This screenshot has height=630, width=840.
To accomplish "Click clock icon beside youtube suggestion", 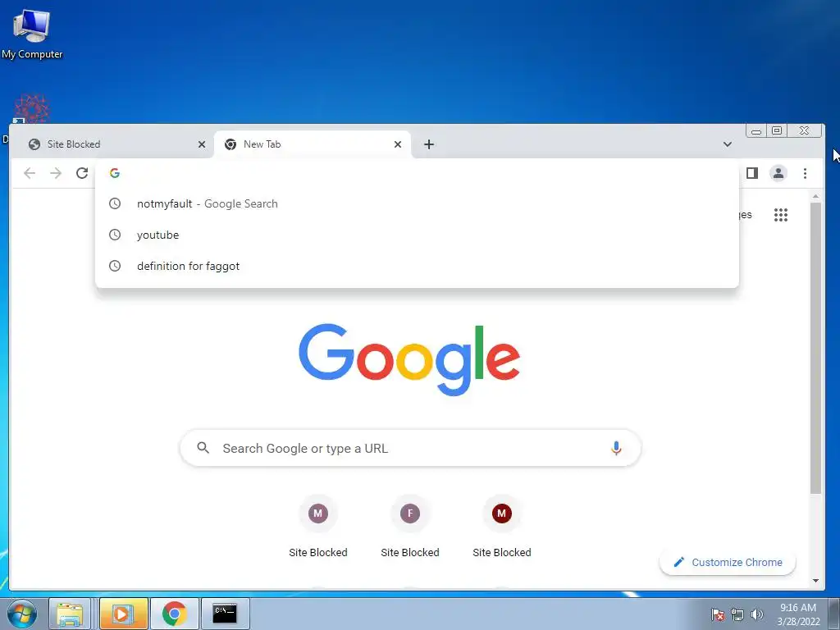I will point(115,235).
